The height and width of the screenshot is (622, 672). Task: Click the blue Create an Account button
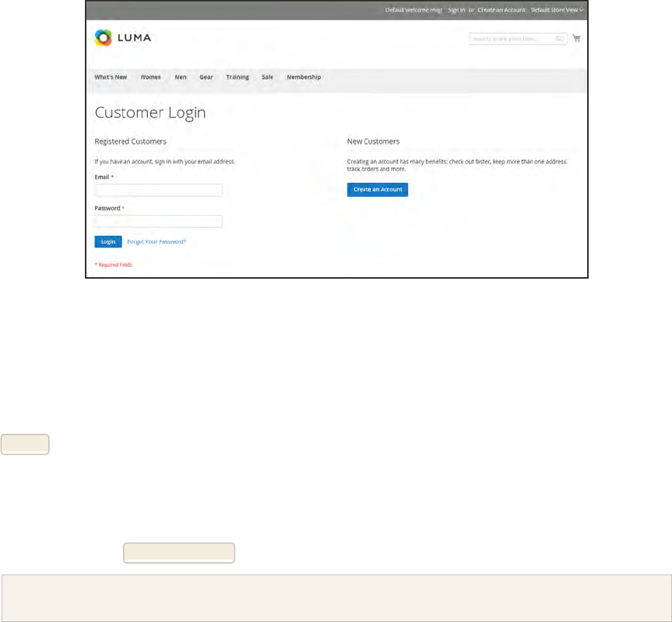pos(378,189)
